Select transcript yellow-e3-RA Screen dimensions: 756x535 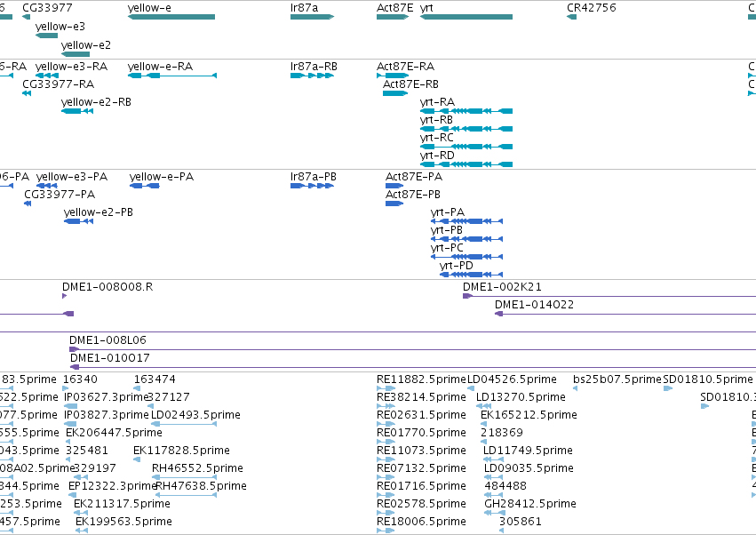pos(47,76)
